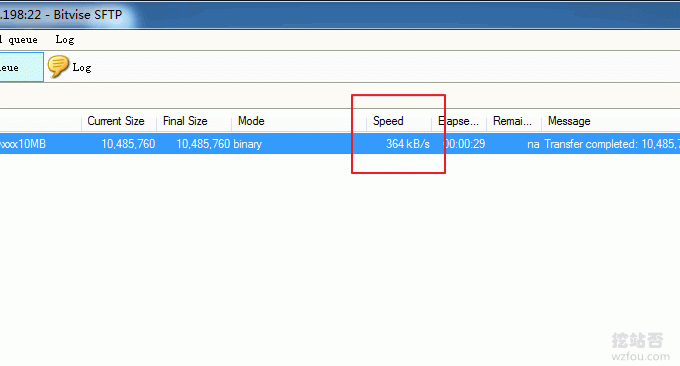Viewport: 680px width, 366px height.
Task: Click the Remaining column header
Action: [x=513, y=121]
